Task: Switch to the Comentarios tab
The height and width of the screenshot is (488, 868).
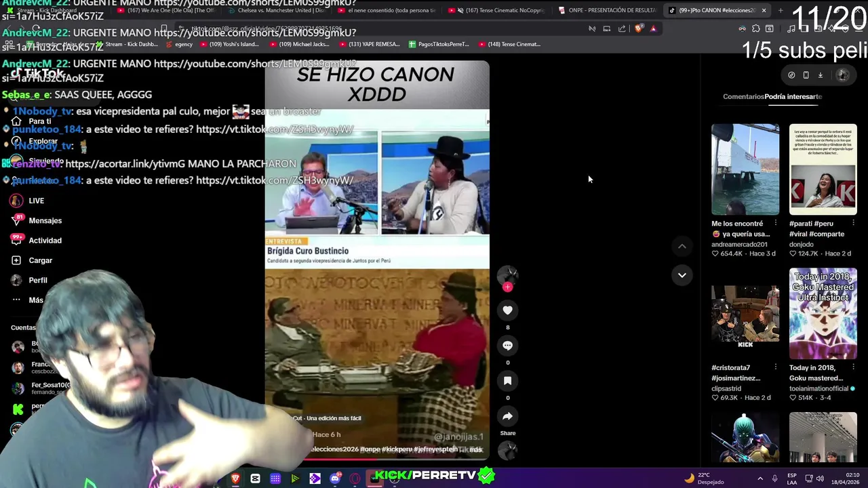Action: click(743, 96)
